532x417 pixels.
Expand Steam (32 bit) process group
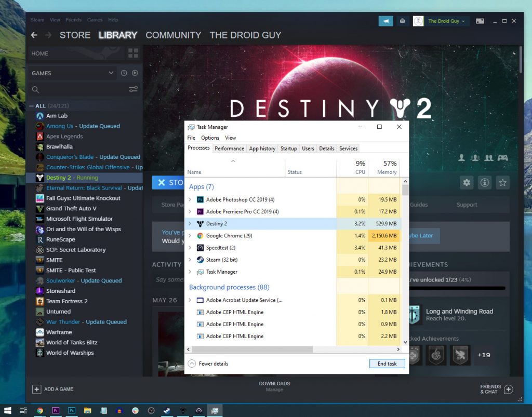(x=190, y=260)
